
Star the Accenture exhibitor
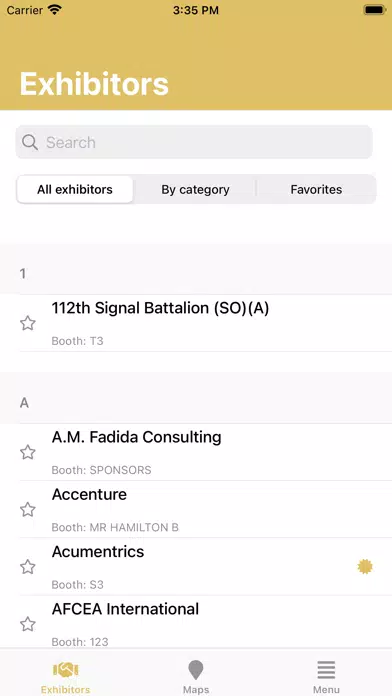click(x=28, y=510)
